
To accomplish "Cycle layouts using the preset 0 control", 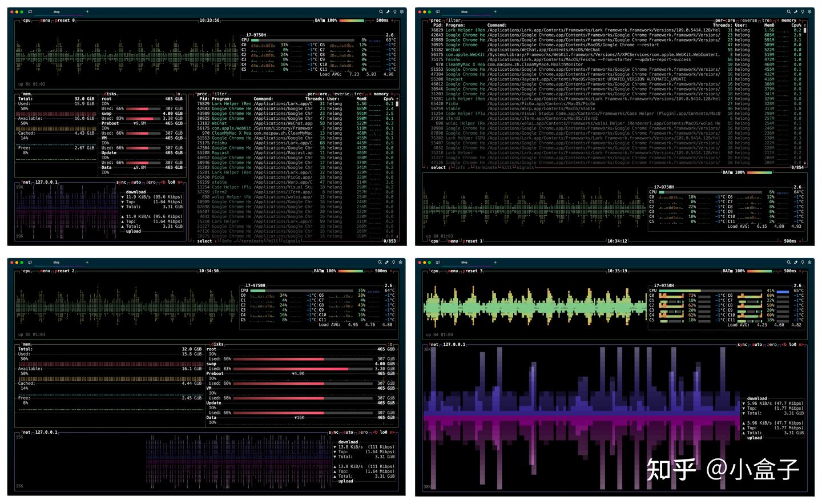I will [65, 21].
